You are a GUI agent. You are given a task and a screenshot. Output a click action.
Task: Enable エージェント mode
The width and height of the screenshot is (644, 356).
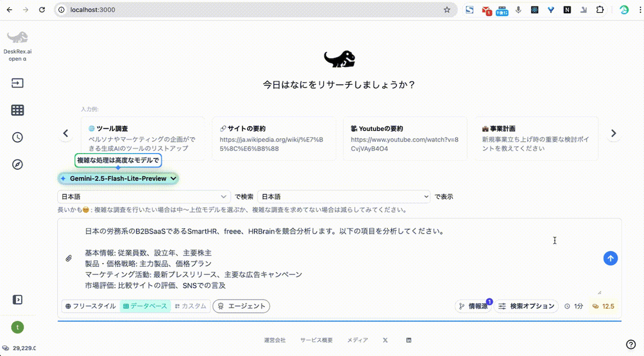241,306
